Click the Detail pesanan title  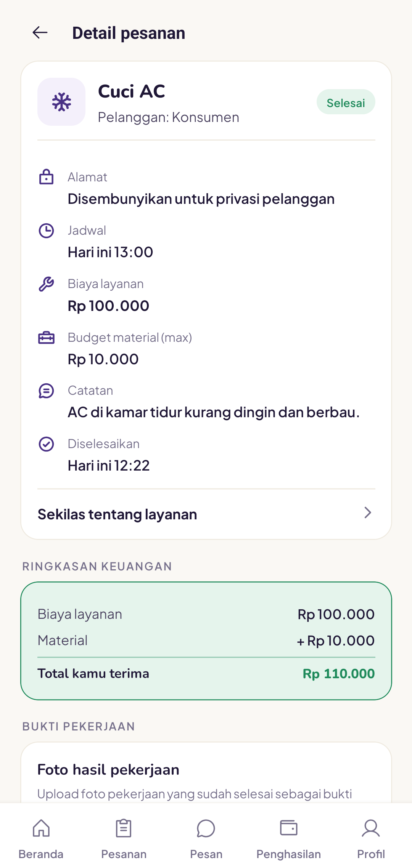129,33
